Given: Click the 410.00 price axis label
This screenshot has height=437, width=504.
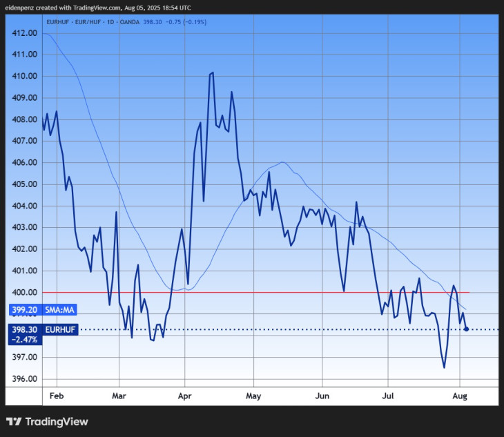Looking at the screenshot, I should pyautogui.click(x=24, y=76).
